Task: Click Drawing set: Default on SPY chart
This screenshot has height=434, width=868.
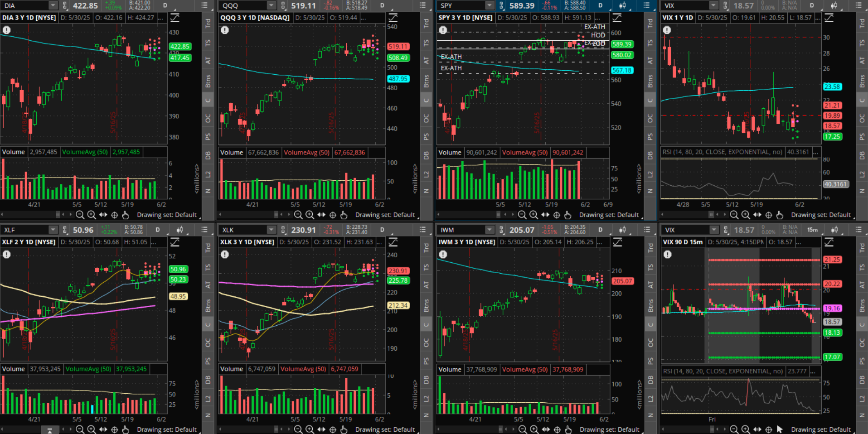Action: pyautogui.click(x=609, y=215)
